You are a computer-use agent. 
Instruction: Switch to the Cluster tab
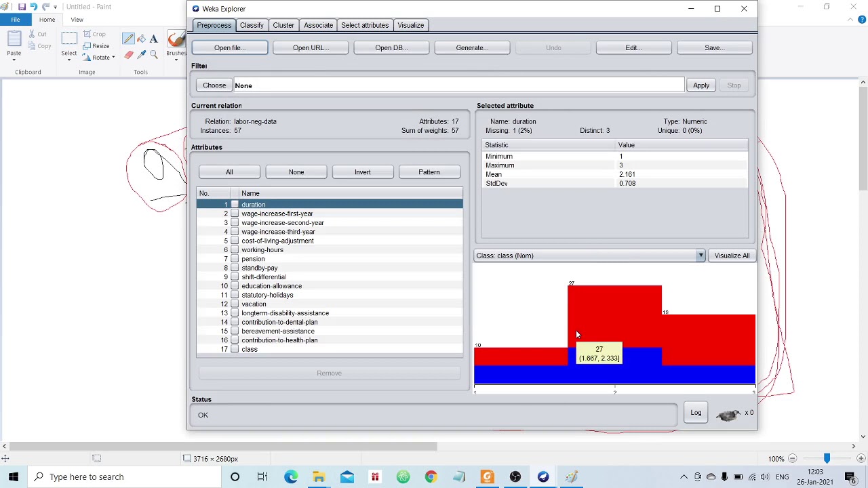pyautogui.click(x=283, y=25)
